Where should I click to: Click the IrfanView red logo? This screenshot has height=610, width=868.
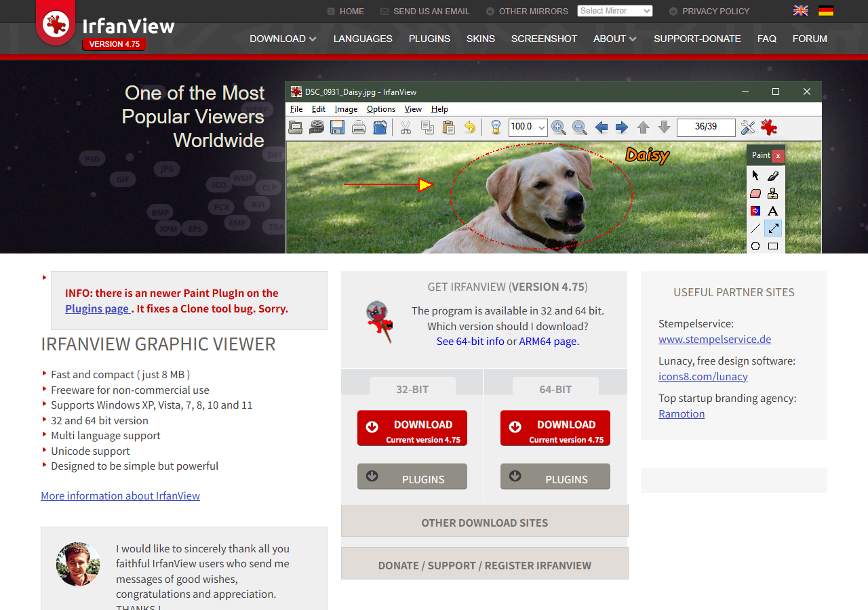[x=56, y=24]
